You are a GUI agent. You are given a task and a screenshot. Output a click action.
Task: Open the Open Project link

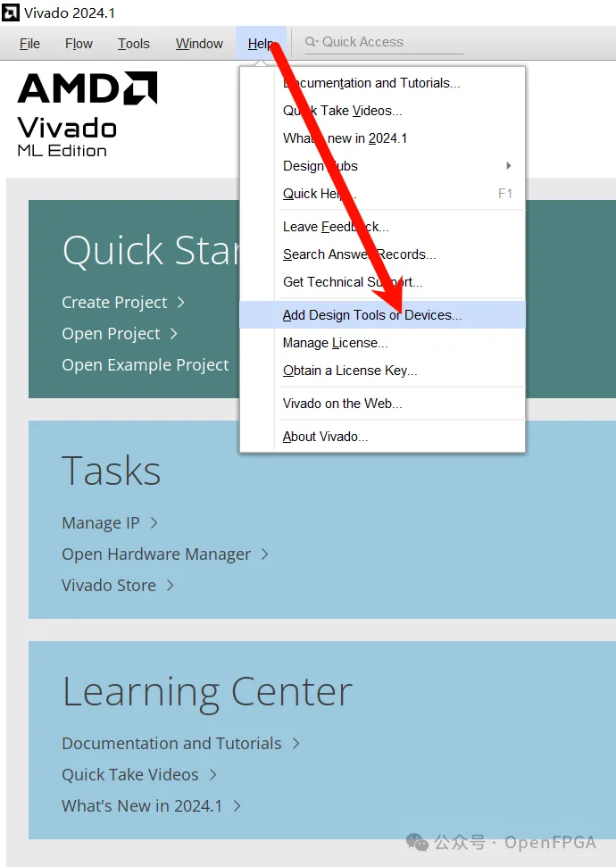(x=112, y=334)
